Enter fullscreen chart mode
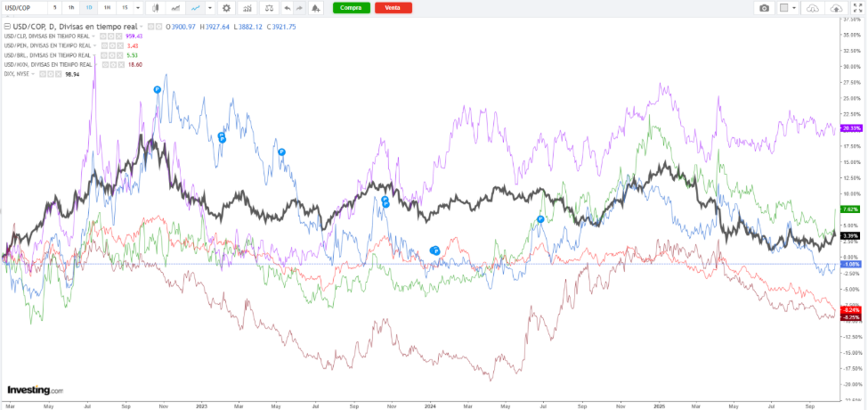 857,8
